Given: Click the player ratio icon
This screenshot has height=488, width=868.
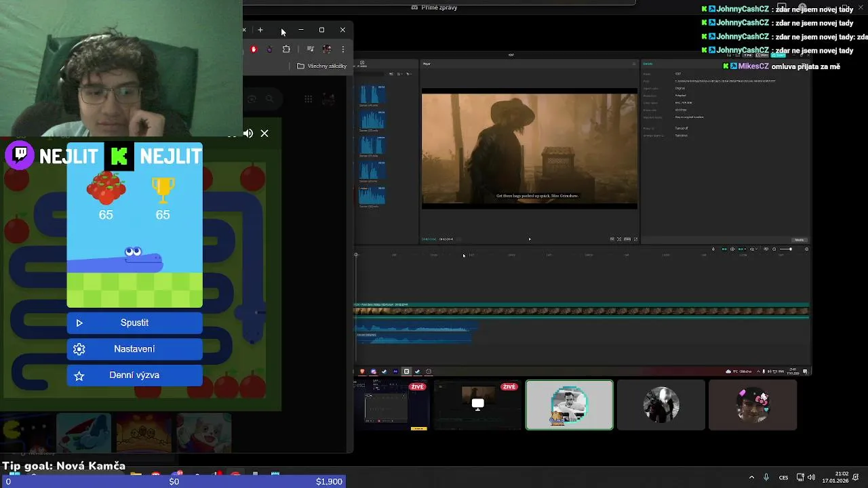Looking at the screenshot, I should point(627,239).
